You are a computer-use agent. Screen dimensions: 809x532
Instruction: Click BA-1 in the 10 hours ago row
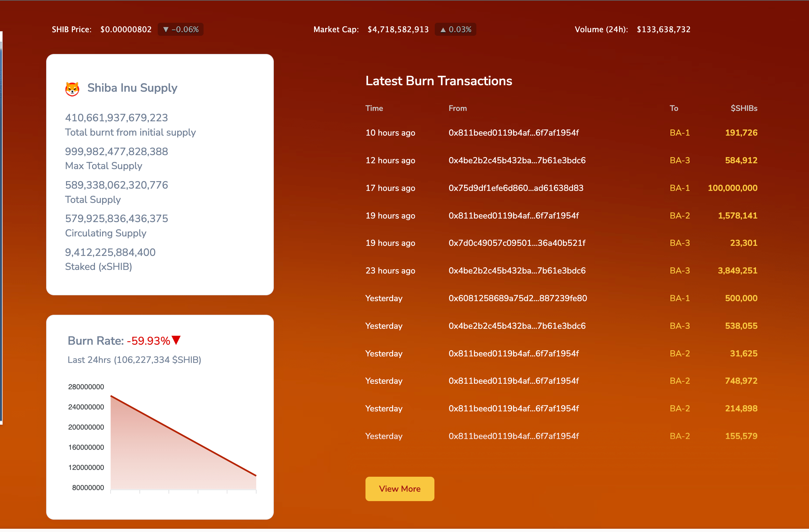pyautogui.click(x=680, y=133)
